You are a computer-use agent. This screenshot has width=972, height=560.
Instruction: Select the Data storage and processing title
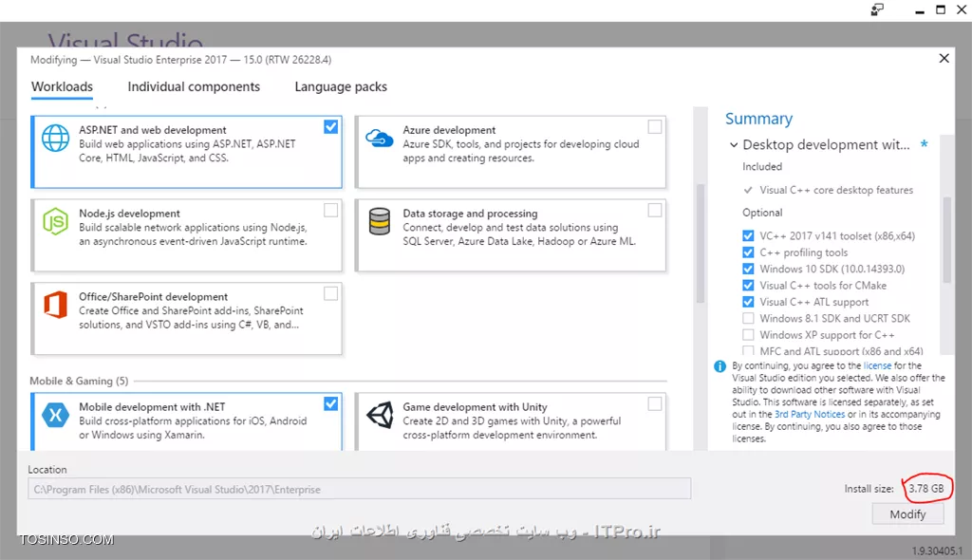coord(470,214)
